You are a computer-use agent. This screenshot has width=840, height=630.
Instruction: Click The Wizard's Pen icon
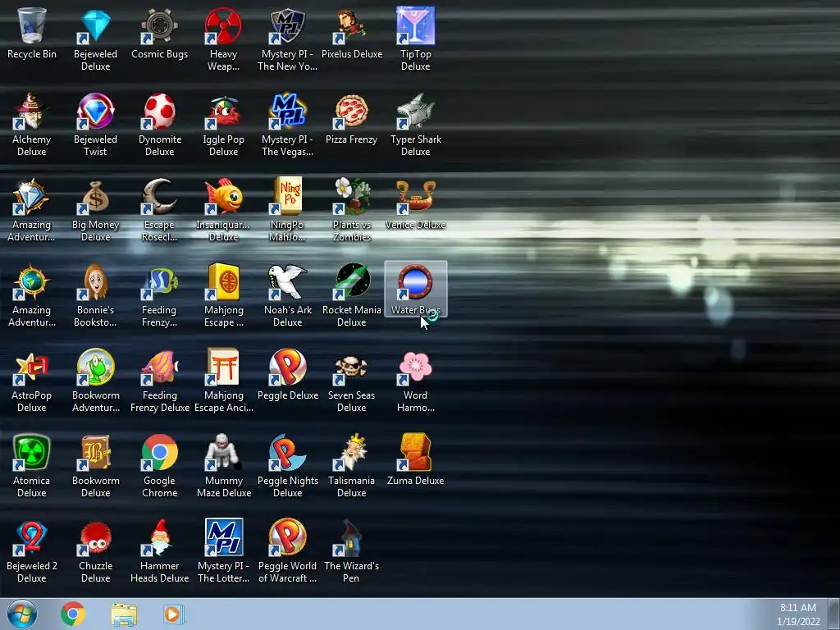tap(351, 537)
